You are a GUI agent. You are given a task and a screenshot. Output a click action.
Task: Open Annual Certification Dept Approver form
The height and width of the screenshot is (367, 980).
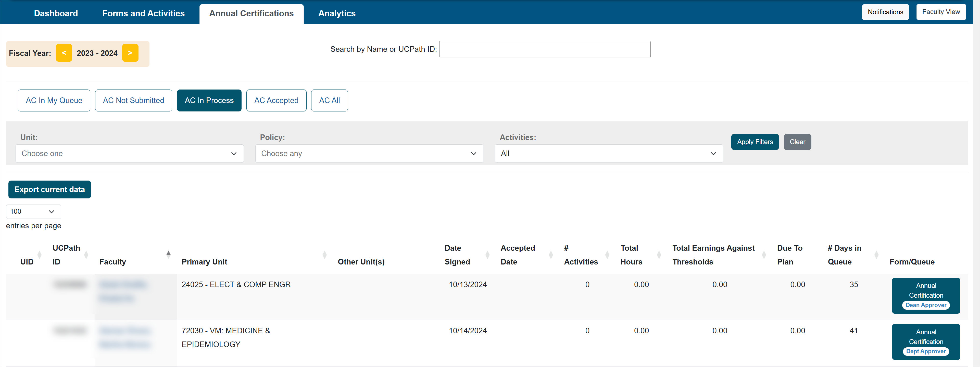click(x=926, y=341)
